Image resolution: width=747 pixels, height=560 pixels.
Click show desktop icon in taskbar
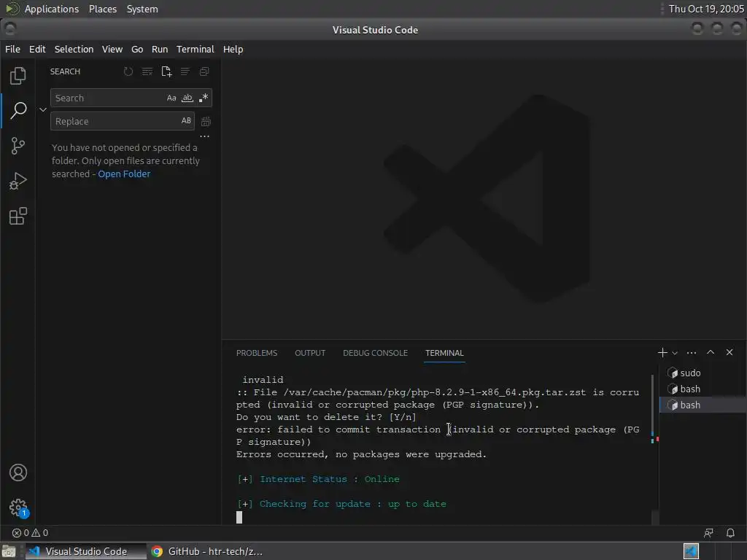click(x=9, y=551)
